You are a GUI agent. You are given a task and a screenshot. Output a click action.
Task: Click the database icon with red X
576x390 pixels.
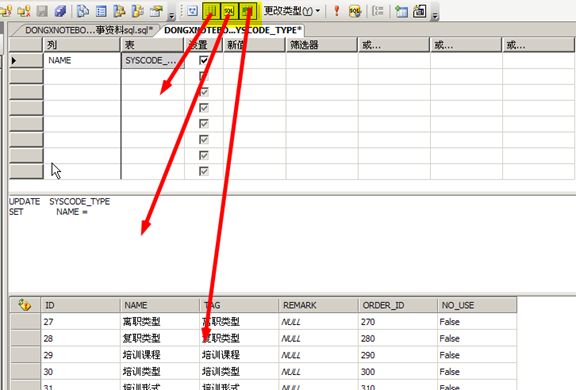pos(24,11)
